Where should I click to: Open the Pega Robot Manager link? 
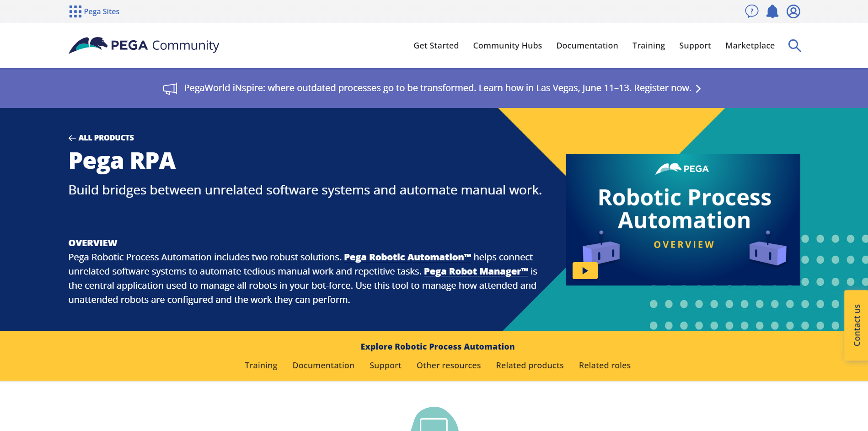(x=476, y=271)
